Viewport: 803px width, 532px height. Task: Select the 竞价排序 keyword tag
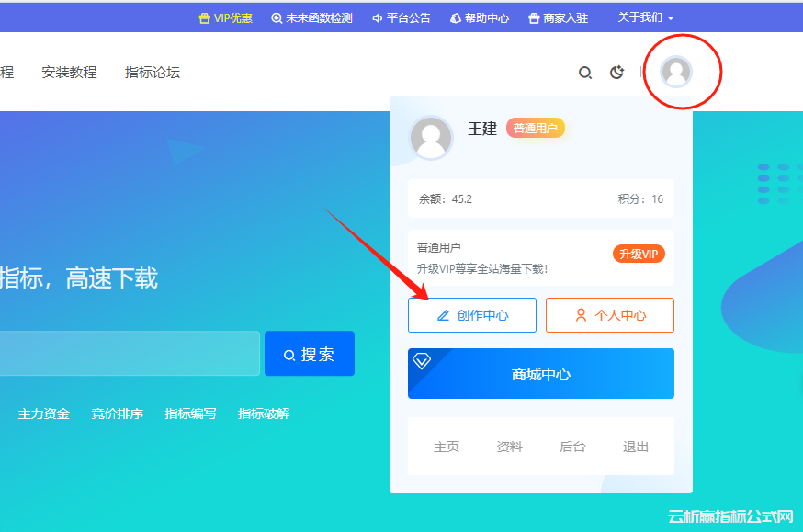point(117,413)
